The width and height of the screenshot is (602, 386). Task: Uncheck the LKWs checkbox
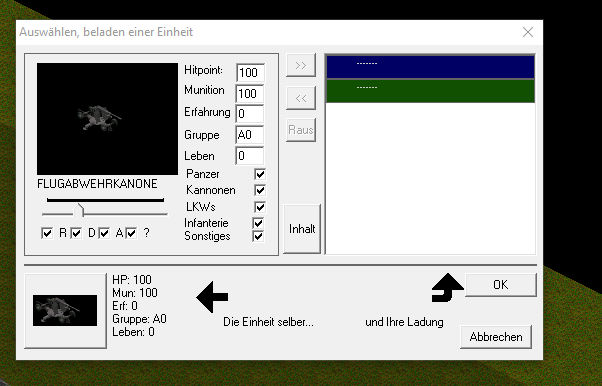[x=260, y=207]
